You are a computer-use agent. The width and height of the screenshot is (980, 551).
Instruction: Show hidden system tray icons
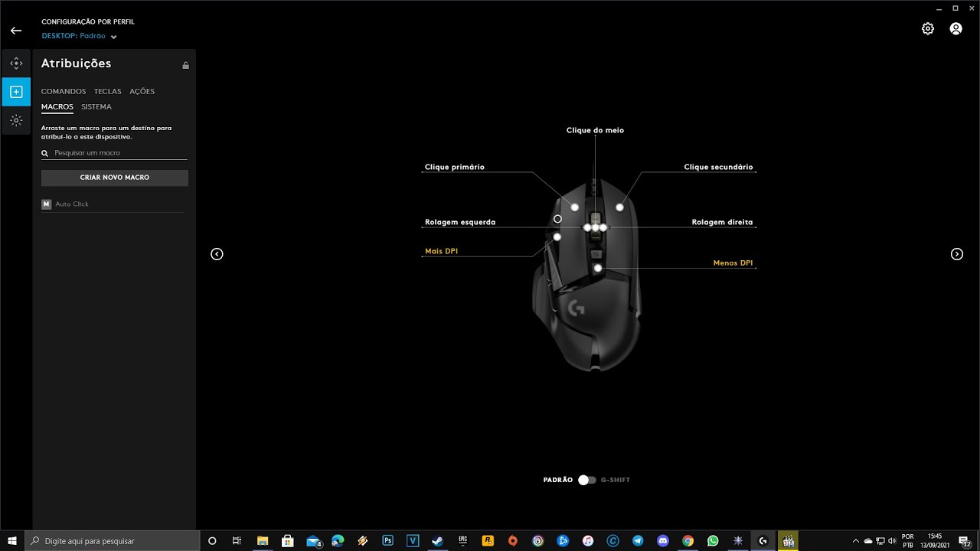pyautogui.click(x=856, y=541)
